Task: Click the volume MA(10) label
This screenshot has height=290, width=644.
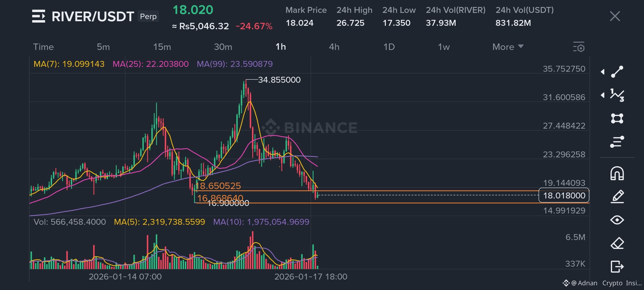Action: click(261, 222)
